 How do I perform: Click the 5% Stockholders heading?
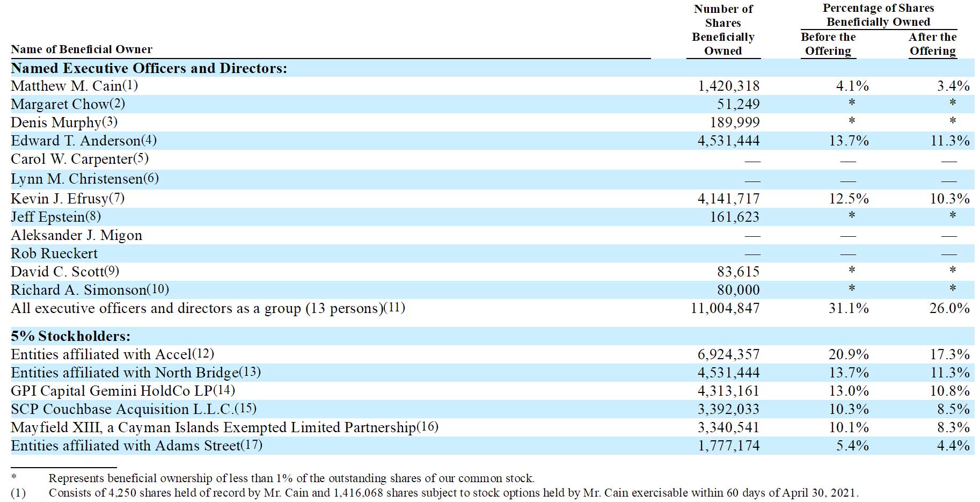(71, 336)
